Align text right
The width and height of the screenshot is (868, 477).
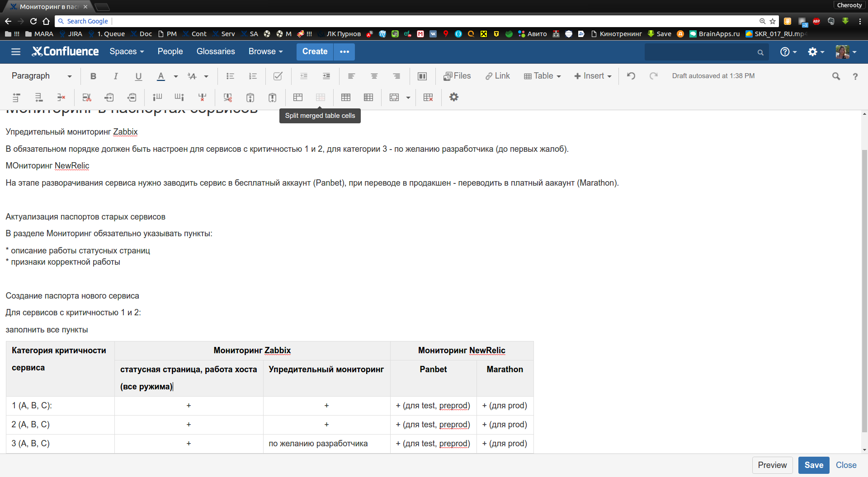point(396,76)
